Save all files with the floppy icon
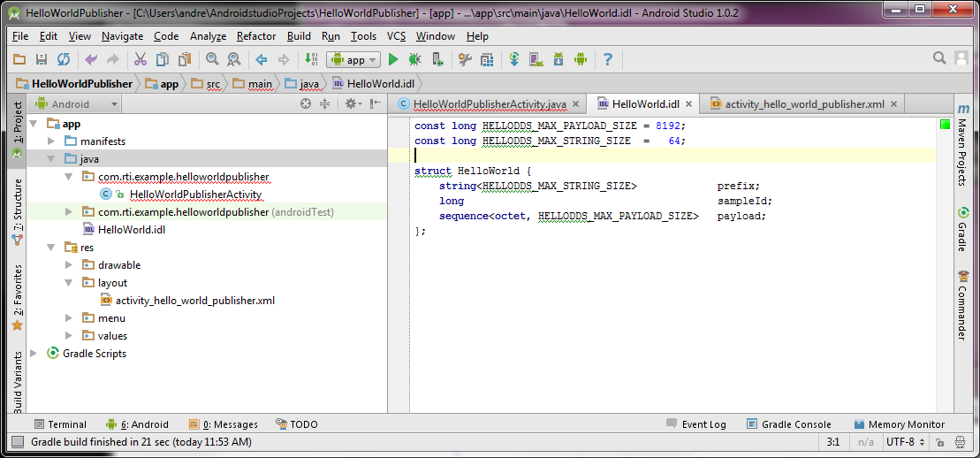This screenshot has height=458, width=980. pyautogui.click(x=42, y=59)
